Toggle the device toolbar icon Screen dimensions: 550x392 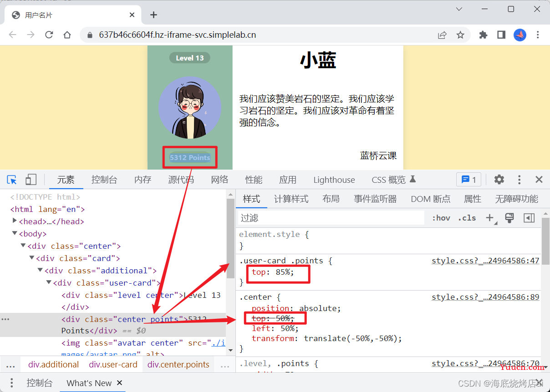(x=31, y=180)
